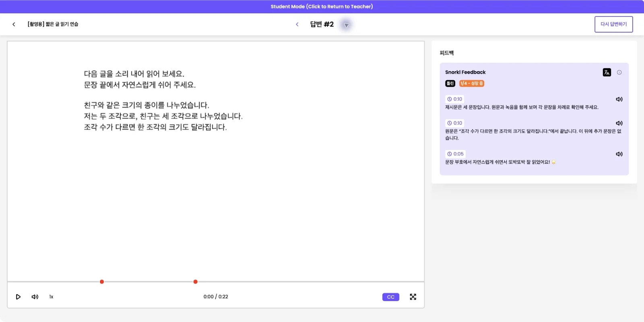Change the 1x playback speed

click(51, 297)
